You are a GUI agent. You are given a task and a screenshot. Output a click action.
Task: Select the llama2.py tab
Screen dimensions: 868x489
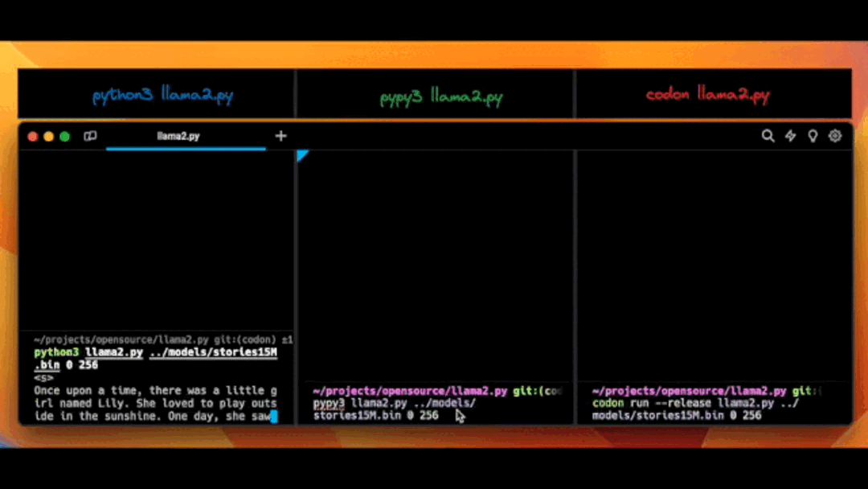coord(178,136)
